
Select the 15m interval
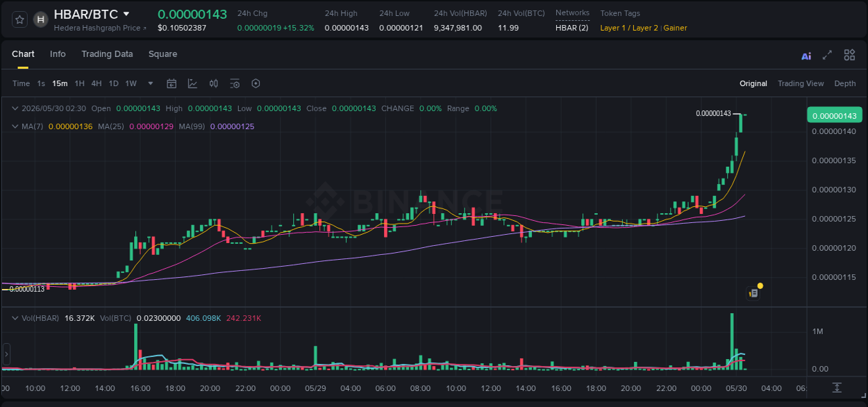click(60, 83)
